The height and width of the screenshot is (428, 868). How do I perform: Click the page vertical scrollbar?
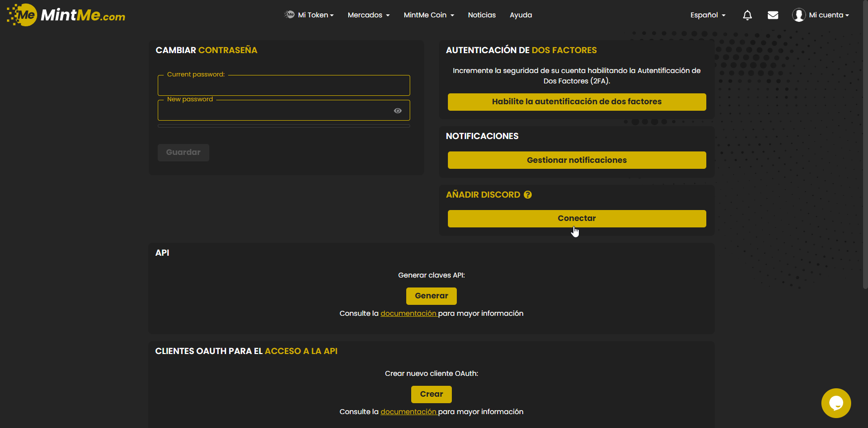[x=865, y=149]
